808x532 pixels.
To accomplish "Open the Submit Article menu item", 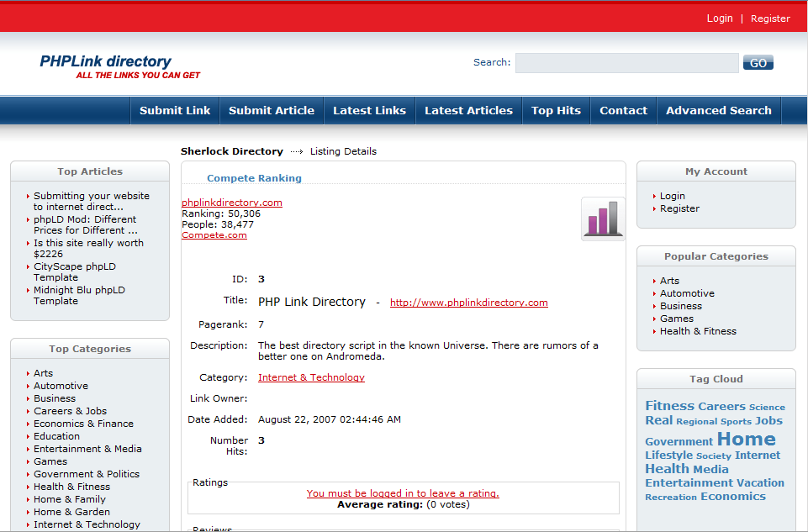I will tap(271, 110).
